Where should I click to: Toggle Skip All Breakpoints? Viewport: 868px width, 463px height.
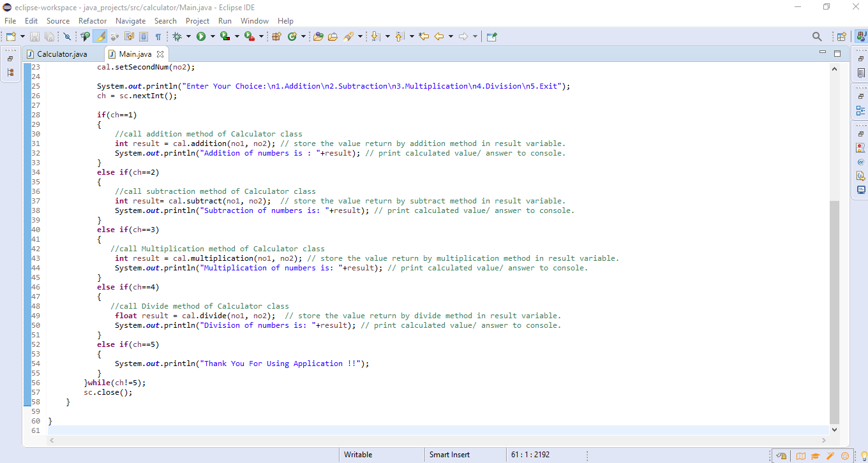(67, 36)
